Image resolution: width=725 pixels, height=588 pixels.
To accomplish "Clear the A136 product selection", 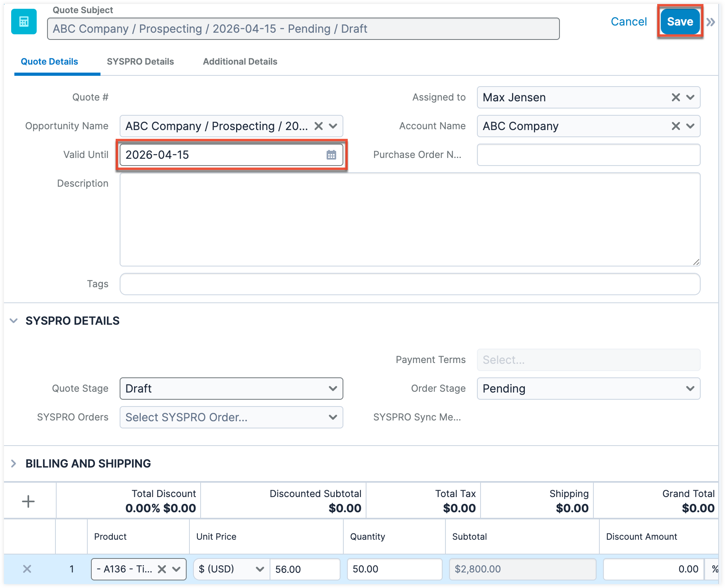I will pos(162,569).
